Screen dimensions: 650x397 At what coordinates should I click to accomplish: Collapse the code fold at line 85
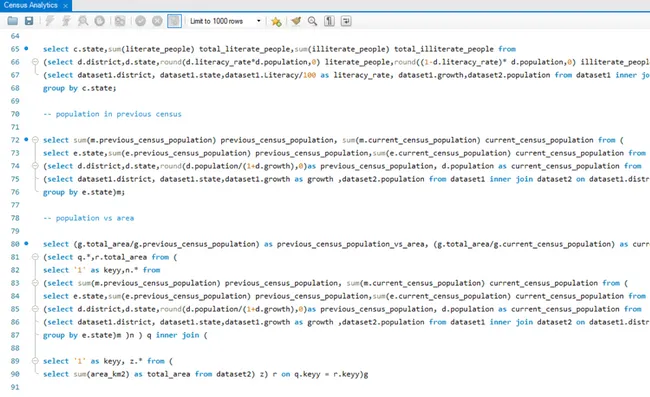(35, 309)
